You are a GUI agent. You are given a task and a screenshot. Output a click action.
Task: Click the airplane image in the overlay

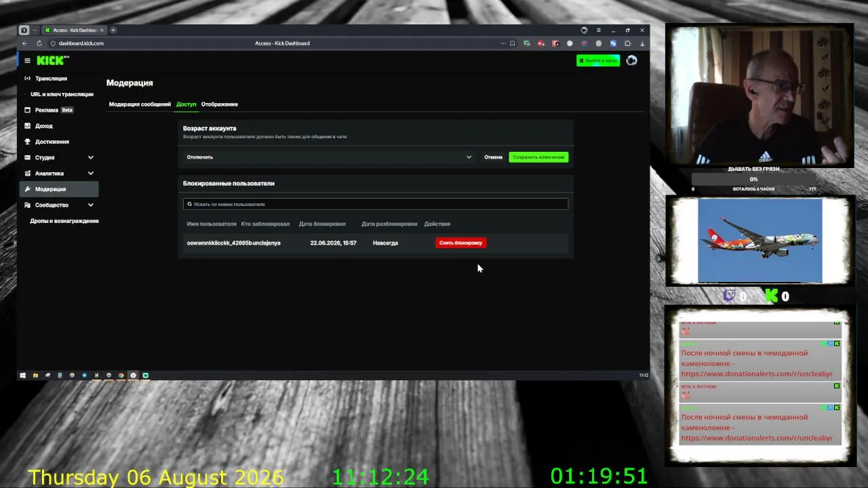[x=759, y=241]
